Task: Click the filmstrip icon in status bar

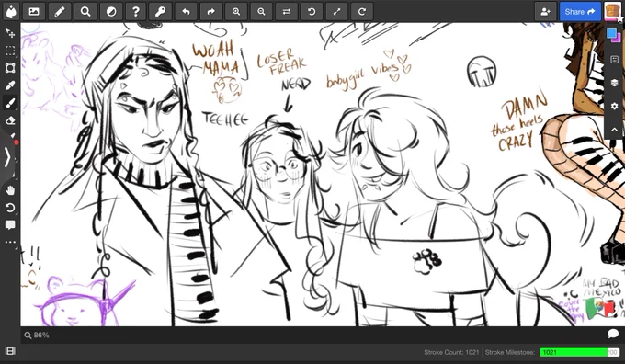Action: (x=10, y=351)
